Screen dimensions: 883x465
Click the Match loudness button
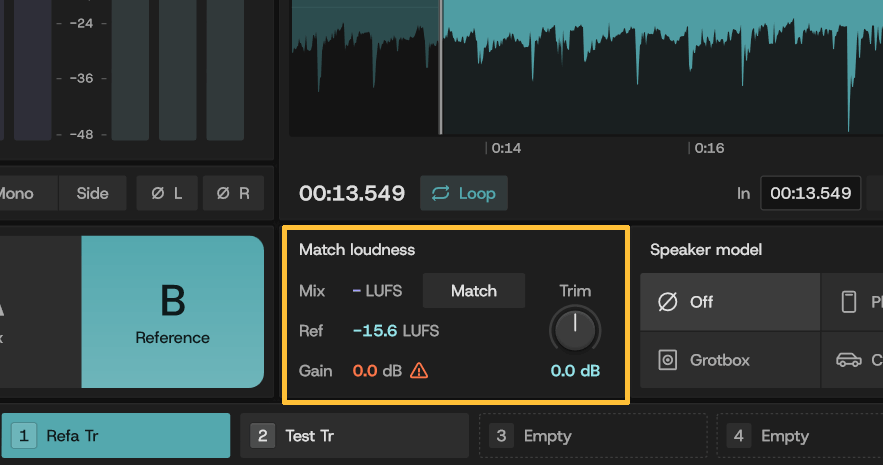click(474, 290)
